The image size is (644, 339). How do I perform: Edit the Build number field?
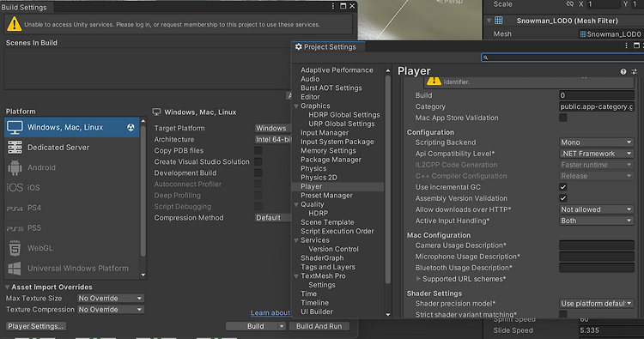tap(597, 95)
